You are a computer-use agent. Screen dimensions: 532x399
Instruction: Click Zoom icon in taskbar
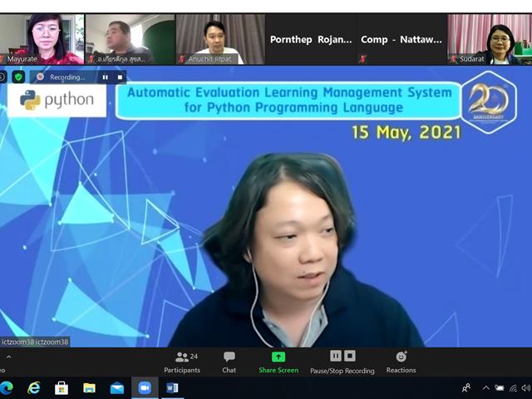pos(145,388)
